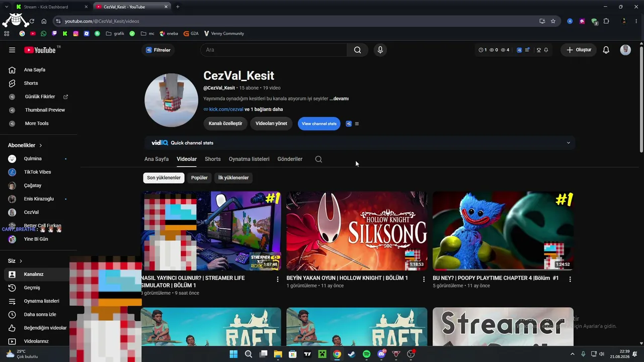Go to the browser home page

coord(44,21)
